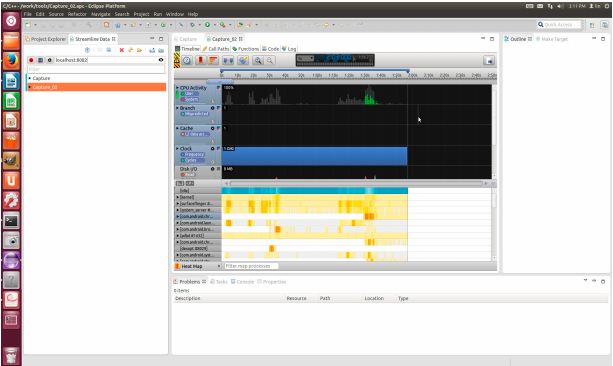The image size is (613, 366).
Task: Click the red X delete capture icon
Action: pyautogui.click(x=122, y=50)
